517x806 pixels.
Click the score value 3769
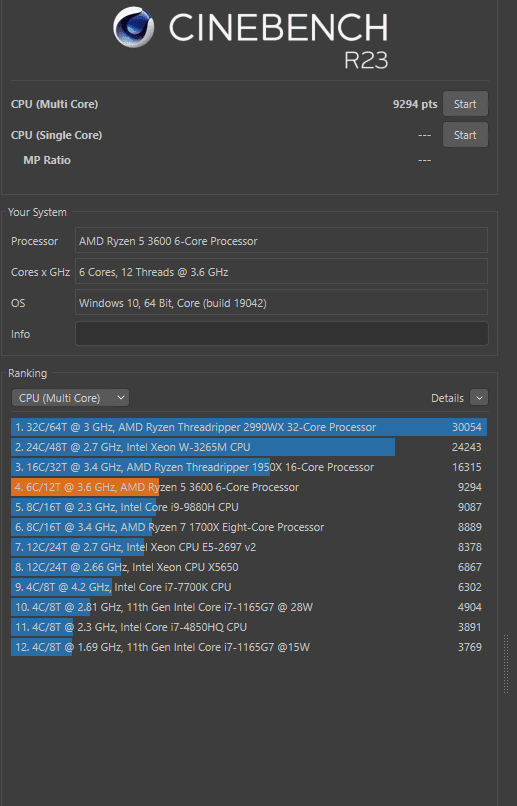[470, 647]
